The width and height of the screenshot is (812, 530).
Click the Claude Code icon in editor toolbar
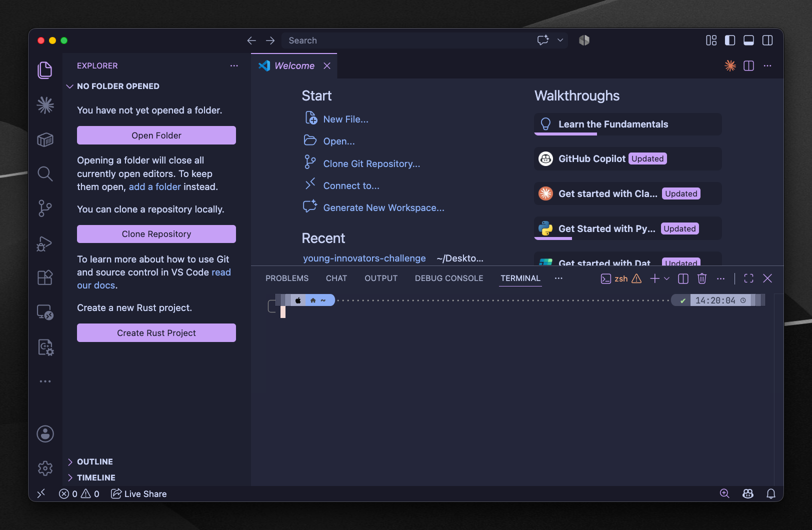pyautogui.click(x=730, y=66)
